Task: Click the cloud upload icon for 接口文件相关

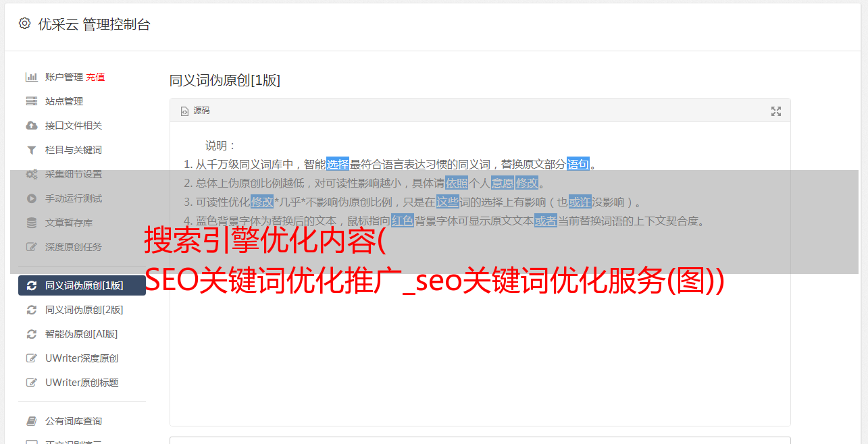Action: tap(31, 126)
